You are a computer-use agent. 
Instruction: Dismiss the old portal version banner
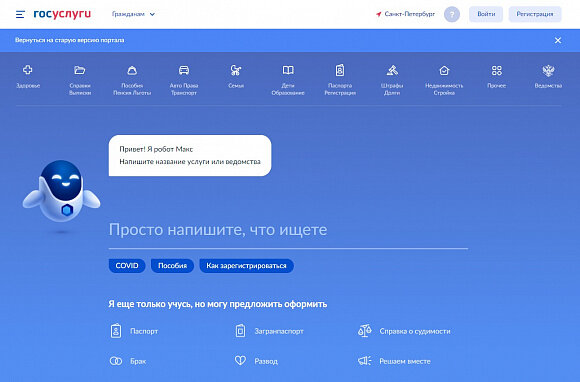558,40
